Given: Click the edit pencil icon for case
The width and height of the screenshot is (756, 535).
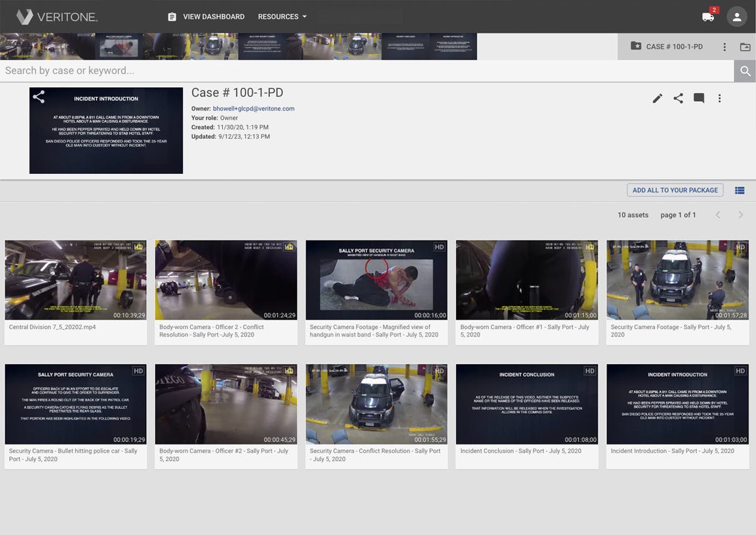Looking at the screenshot, I should (x=657, y=99).
